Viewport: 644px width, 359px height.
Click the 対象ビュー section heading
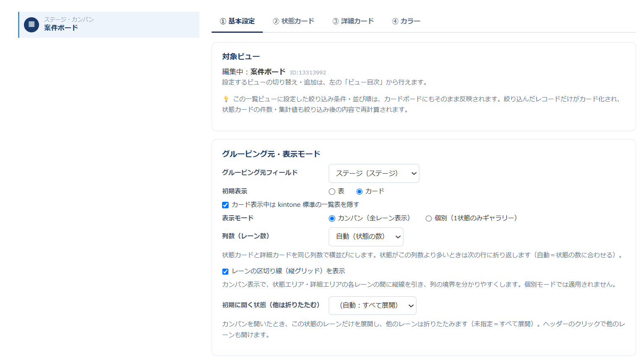241,56
